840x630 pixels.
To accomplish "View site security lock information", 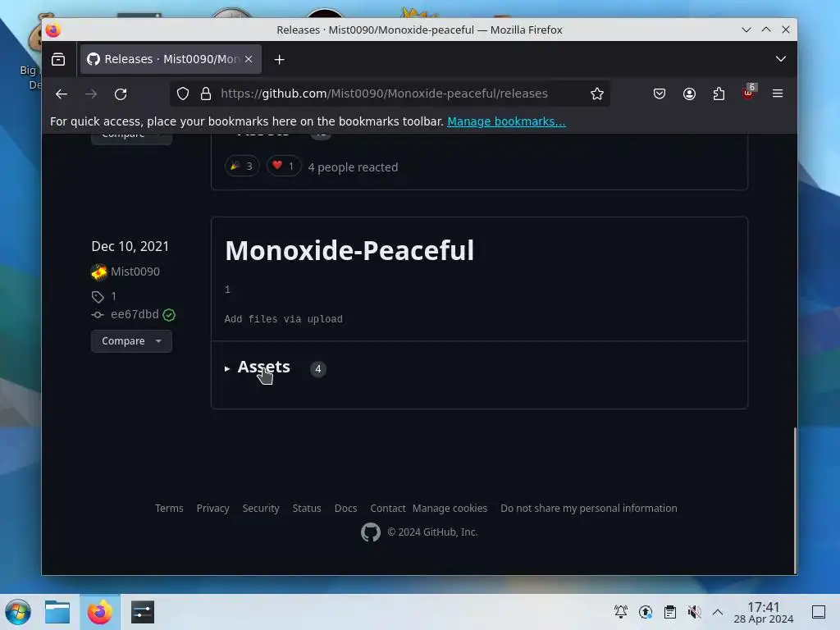I will coord(206,94).
